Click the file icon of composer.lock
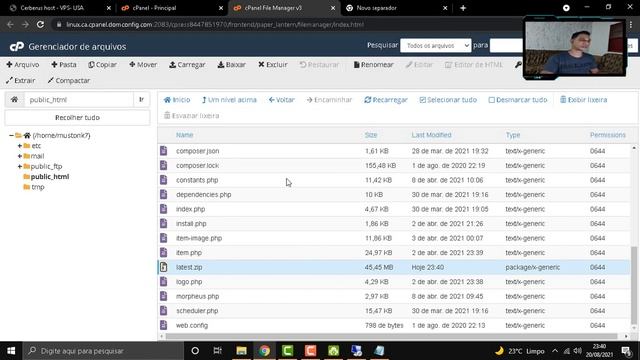Screen dimensions: 640x360 click(x=164, y=165)
